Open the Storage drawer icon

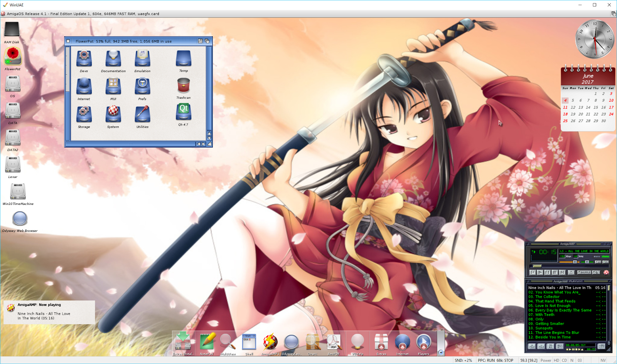point(84,116)
